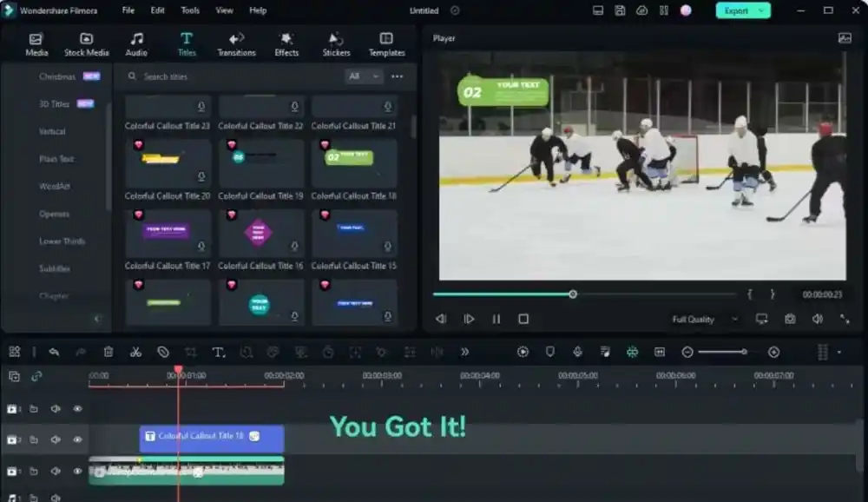
Task: Select the Lower Thirds category
Action: 62,241
